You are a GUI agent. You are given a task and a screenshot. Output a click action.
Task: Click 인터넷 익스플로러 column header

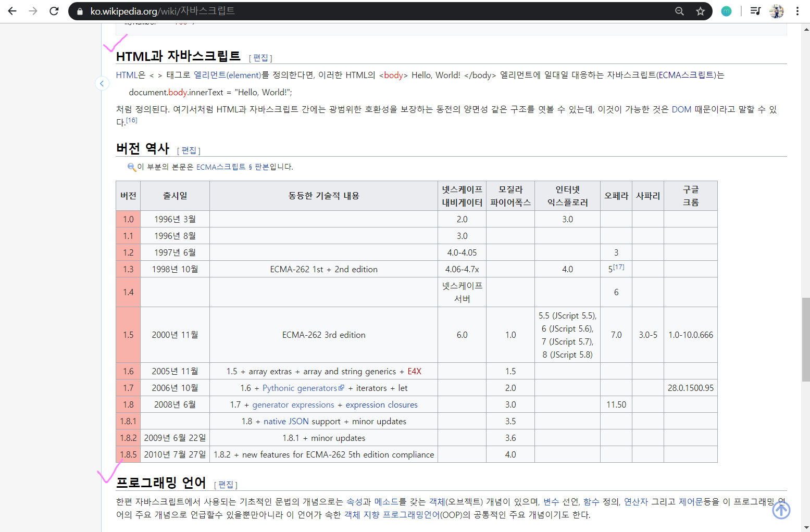tap(567, 196)
